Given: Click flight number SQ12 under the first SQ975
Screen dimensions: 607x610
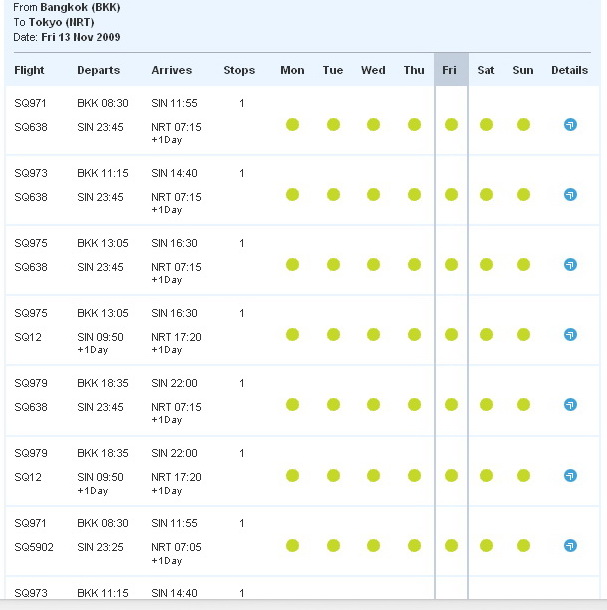Looking at the screenshot, I should point(28,337).
